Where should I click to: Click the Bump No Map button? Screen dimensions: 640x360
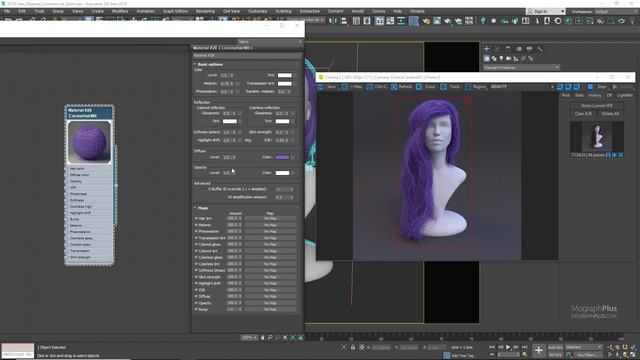coord(270,309)
